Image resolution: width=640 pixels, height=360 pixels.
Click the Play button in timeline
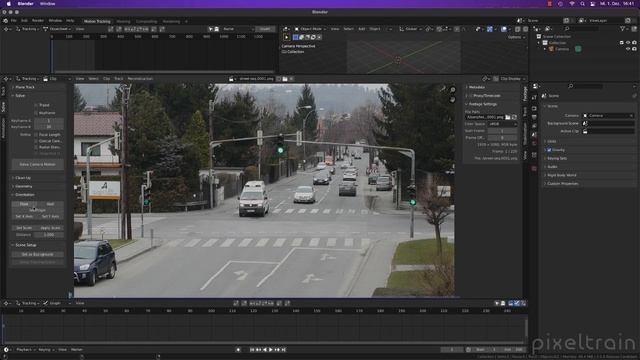click(x=271, y=350)
